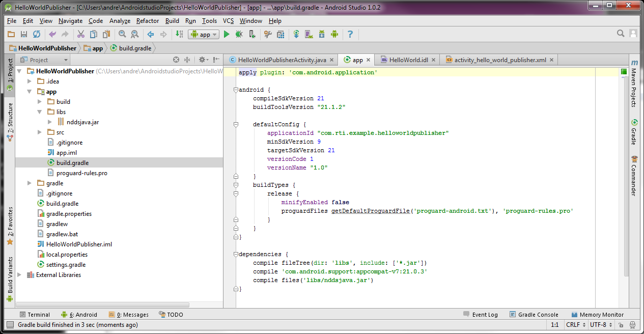Viewport: 644px width, 334px height.
Task: Toggle the Gradle side tool window
Action: coord(634,132)
